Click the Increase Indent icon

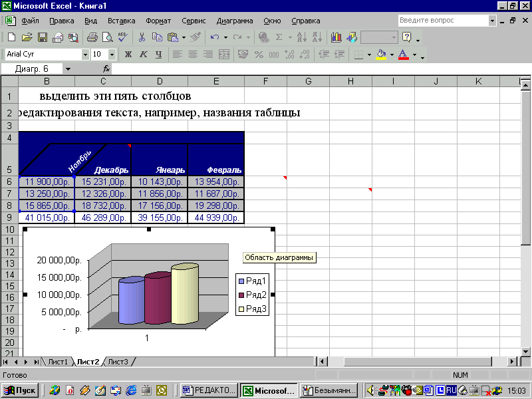[x=339, y=55]
